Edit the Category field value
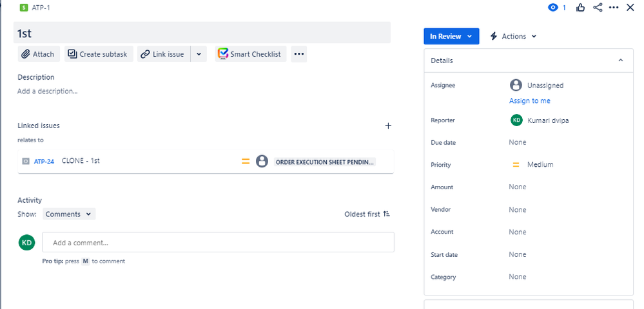Screen dimensions: 644x309 pos(517,277)
